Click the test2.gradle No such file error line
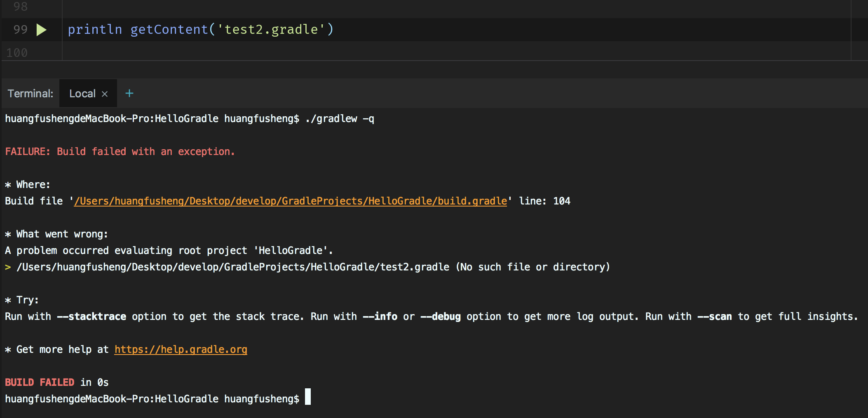Viewport: 868px width, 418px height. coord(307,267)
